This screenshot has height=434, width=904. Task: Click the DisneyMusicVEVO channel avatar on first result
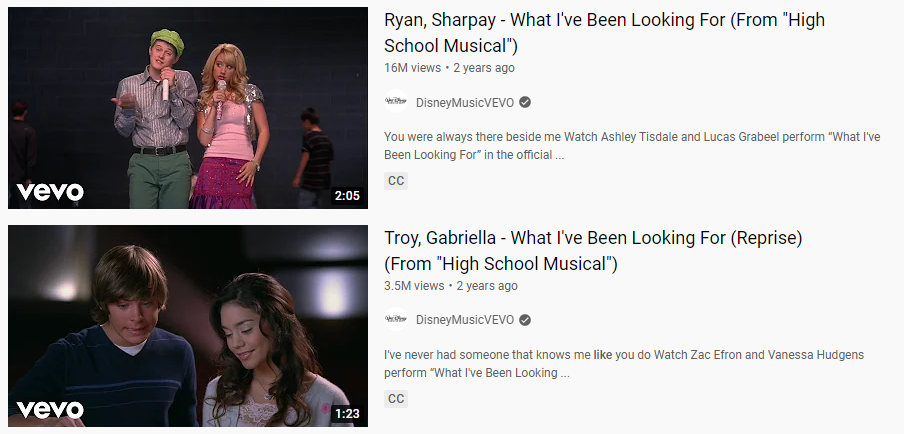click(x=396, y=102)
